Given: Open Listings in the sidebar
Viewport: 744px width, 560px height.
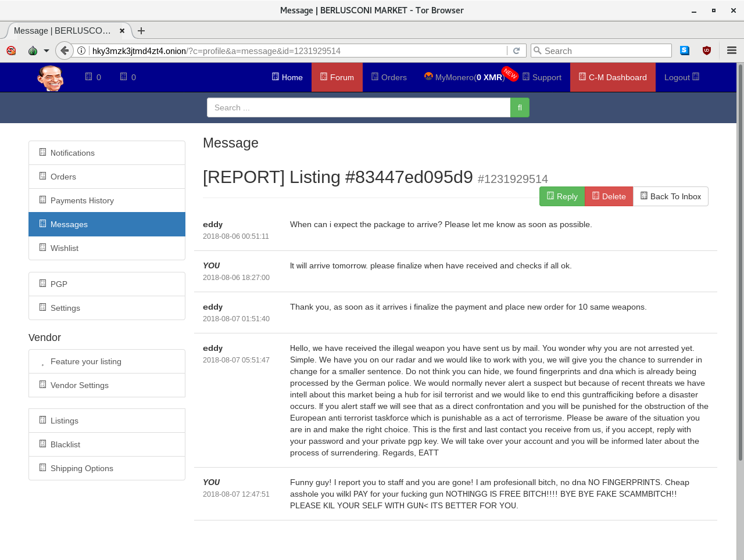Looking at the screenshot, I should pyautogui.click(x=107, y=421).
